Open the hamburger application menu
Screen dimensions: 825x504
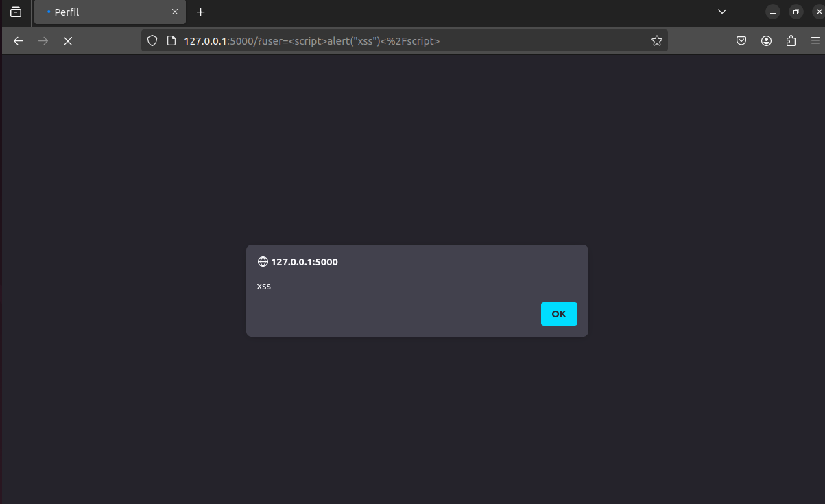(x=814, y=41)
